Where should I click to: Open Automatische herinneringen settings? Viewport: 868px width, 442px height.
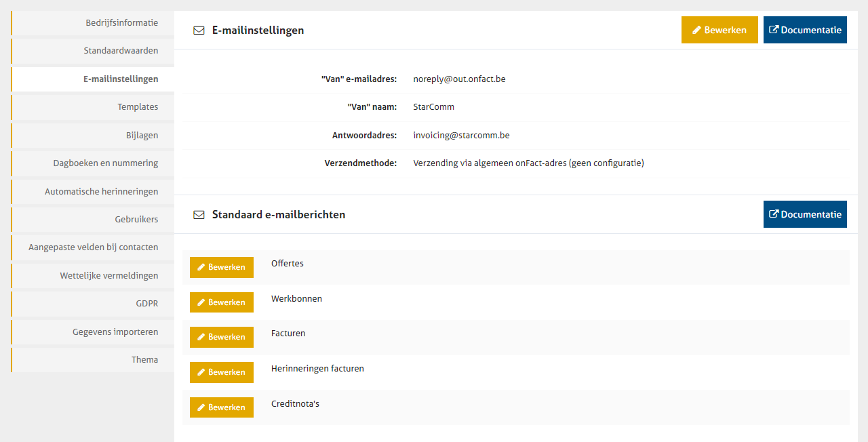coord(101,192)
